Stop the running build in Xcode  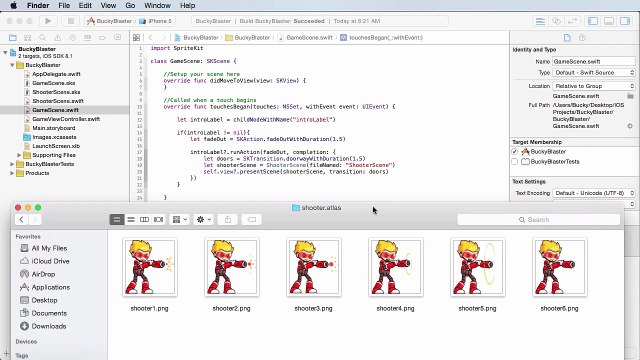(71, 21)
